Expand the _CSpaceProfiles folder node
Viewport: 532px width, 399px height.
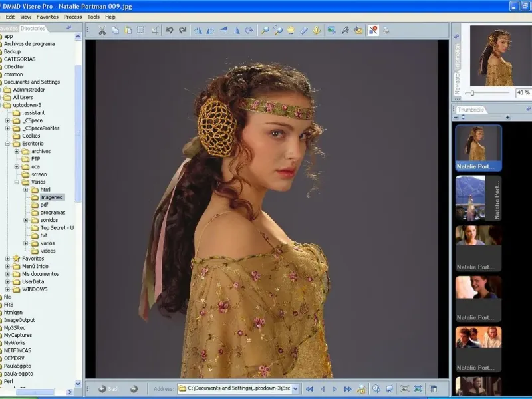[x=7, y=128]
